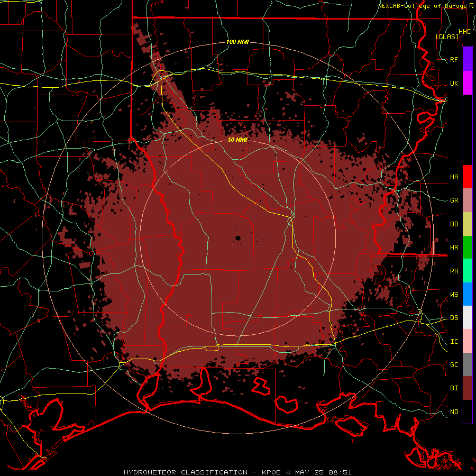Click the HYDROMETEOR CLASSIFICATION title text

(186, 472)
